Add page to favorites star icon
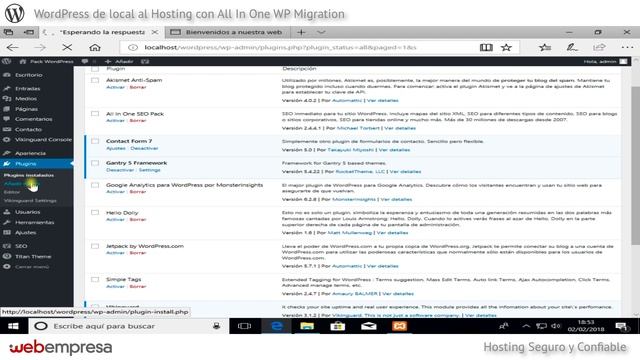The height and width of the screenshot is (360, 640). pos(507,48)
